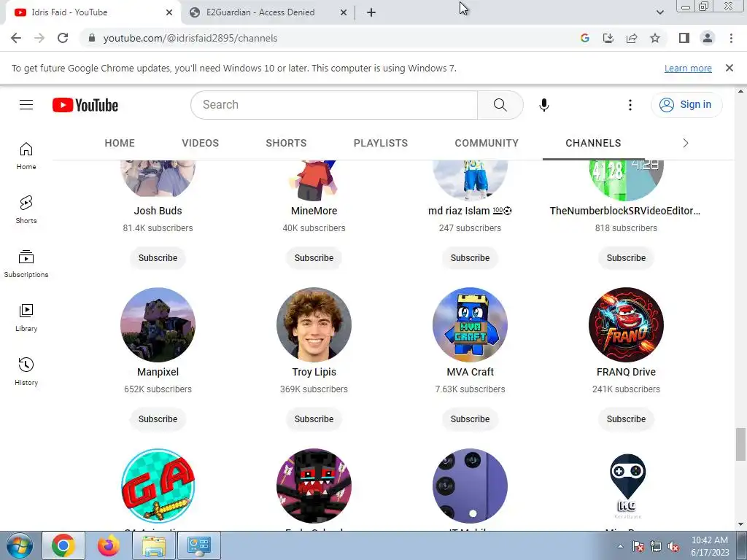Screen dimensions: 747x560
Task: Show hidden system tray icons
Action: tap(620, 546)
